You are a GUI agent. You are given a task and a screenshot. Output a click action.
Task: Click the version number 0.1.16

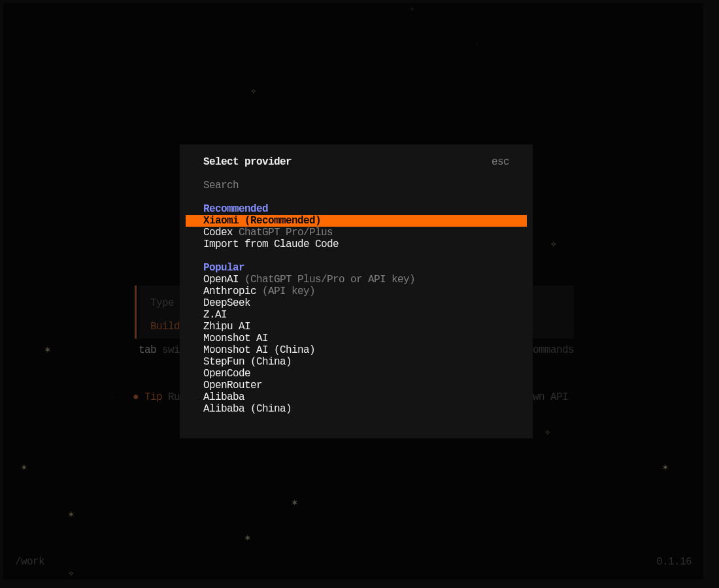pos(674,561)
